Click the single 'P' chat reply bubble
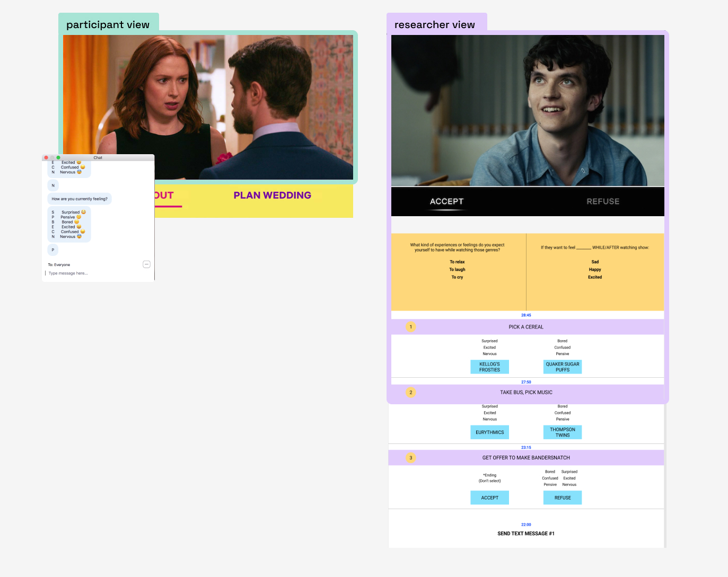 tap(53, 250)
